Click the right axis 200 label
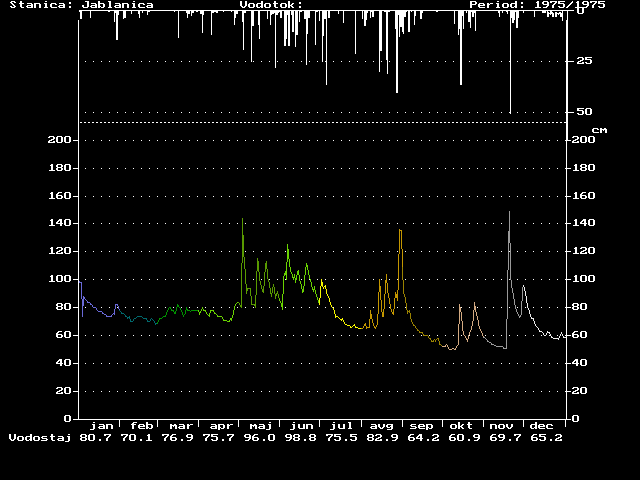The height and width of the screenshot is (480, 640). [x=584, y=140]
